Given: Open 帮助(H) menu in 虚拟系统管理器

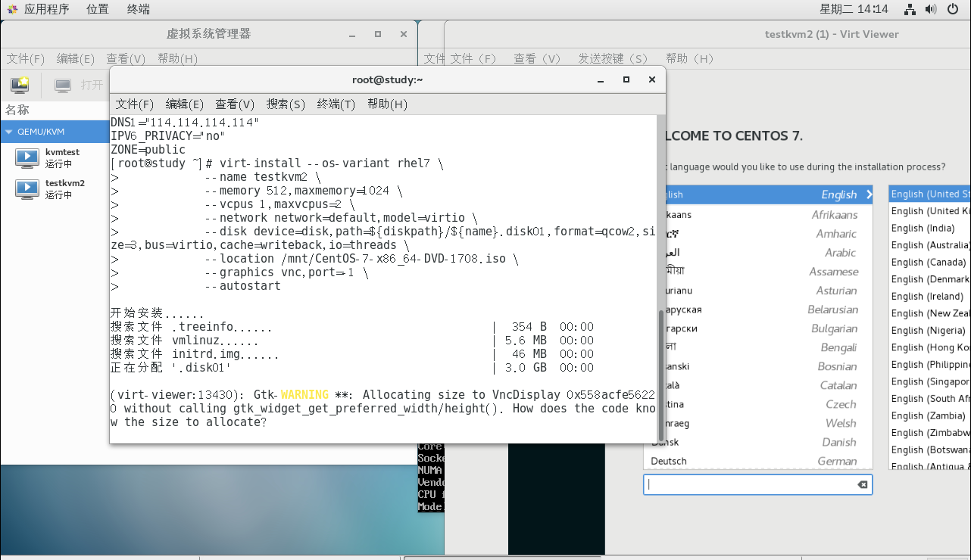Looking at the screenshot, I should 177,58.
